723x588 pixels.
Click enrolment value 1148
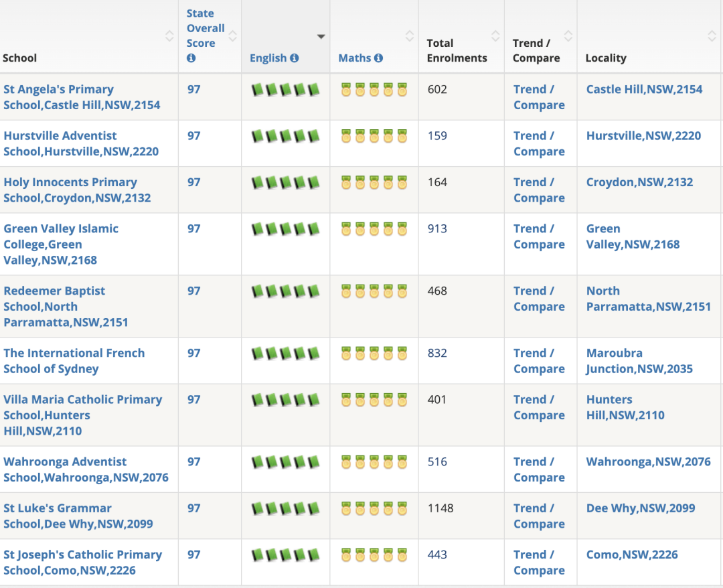pos(440,509)
